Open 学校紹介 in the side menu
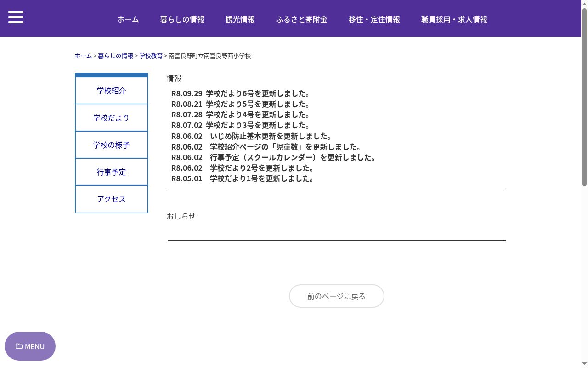Image resolution: width=588 pixels, height=368 pixels. (112, 91)
